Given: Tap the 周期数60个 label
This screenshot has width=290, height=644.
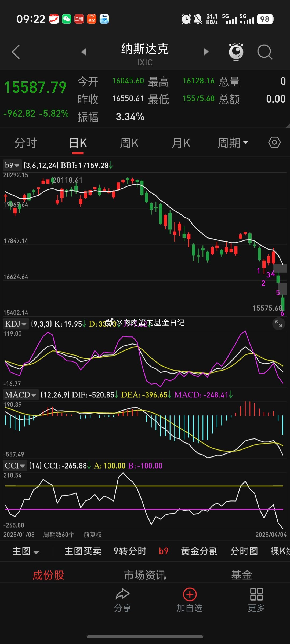Looking at the screenshot, I should [x=59, y=535].
